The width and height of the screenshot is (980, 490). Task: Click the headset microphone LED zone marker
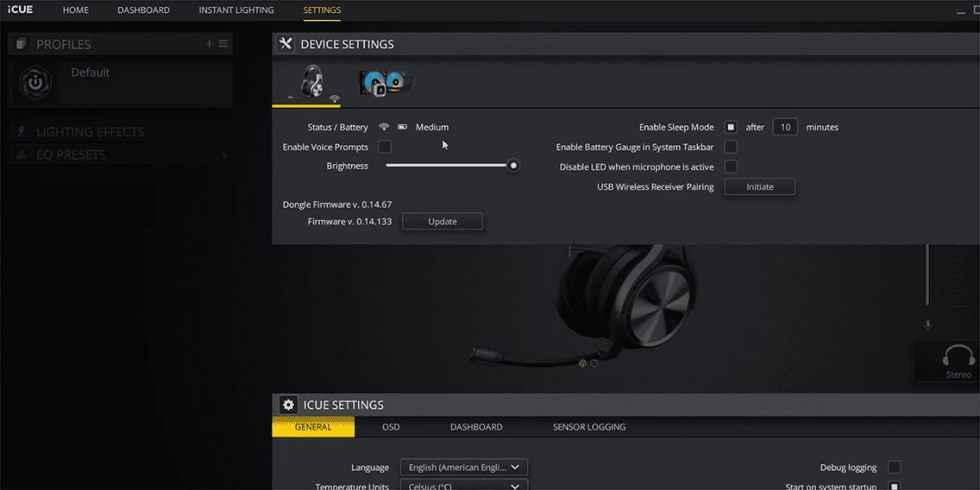[x=582, y=363]
